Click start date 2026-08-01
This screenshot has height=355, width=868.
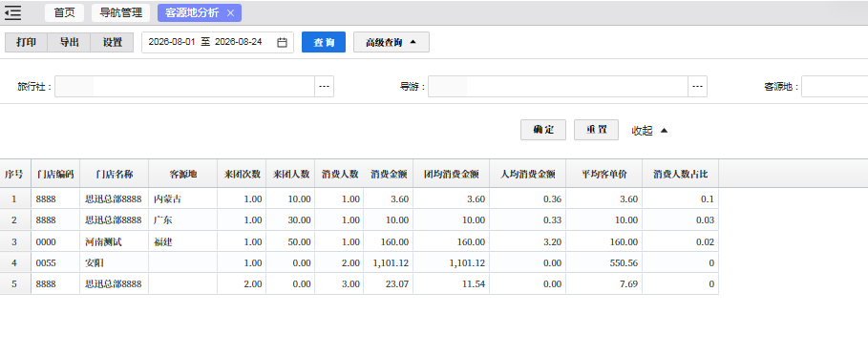tap(172, 42)
